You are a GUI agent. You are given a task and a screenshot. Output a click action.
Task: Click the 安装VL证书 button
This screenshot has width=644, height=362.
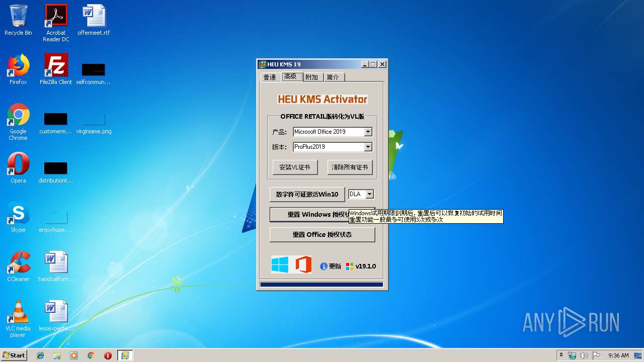pos(295,167)
